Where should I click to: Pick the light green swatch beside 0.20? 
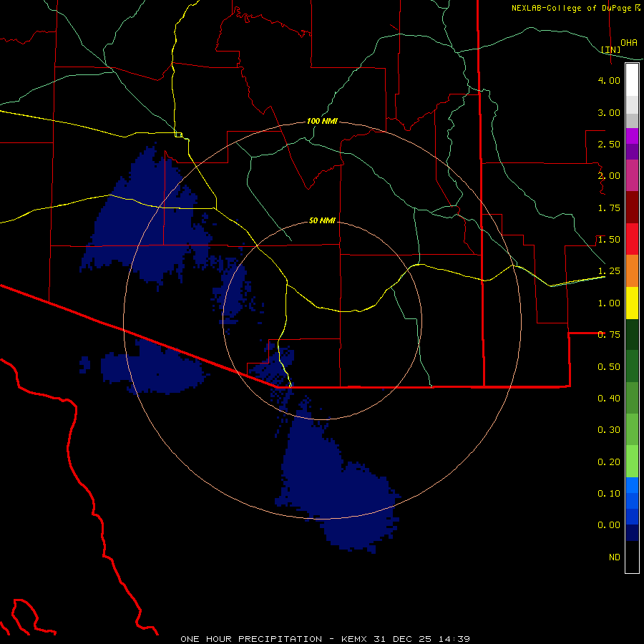[632, 462]
